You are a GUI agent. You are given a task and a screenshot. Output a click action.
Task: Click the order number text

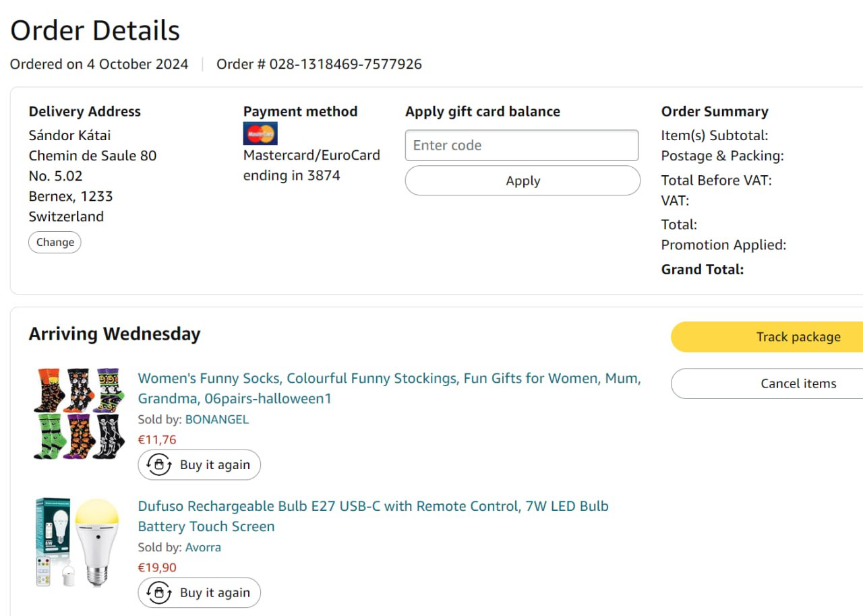coord(319,64)
